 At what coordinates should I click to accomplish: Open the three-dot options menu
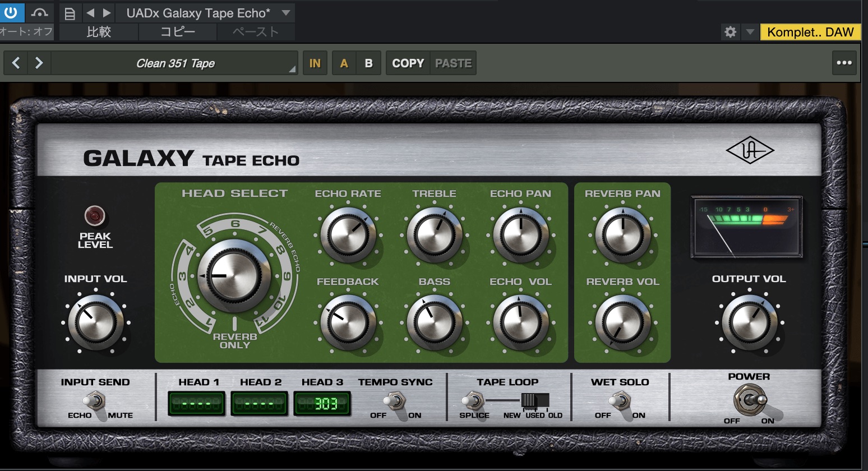844,63
